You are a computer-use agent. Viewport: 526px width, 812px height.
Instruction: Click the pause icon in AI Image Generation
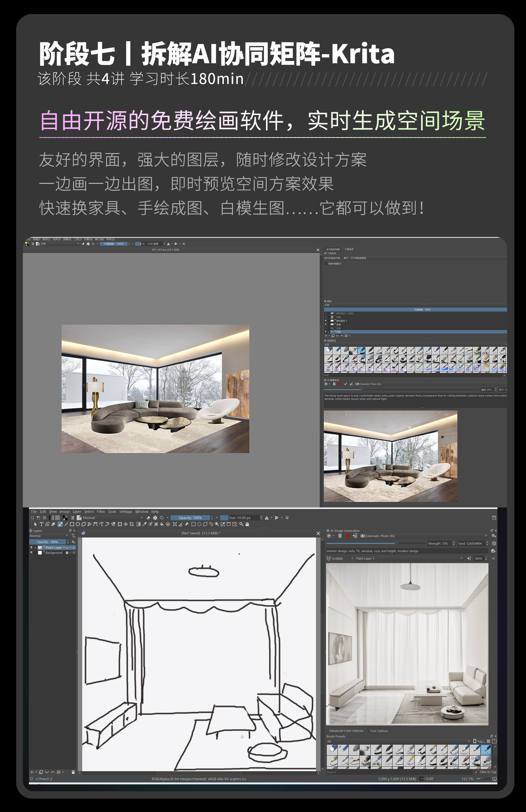[x=340, y=536]
